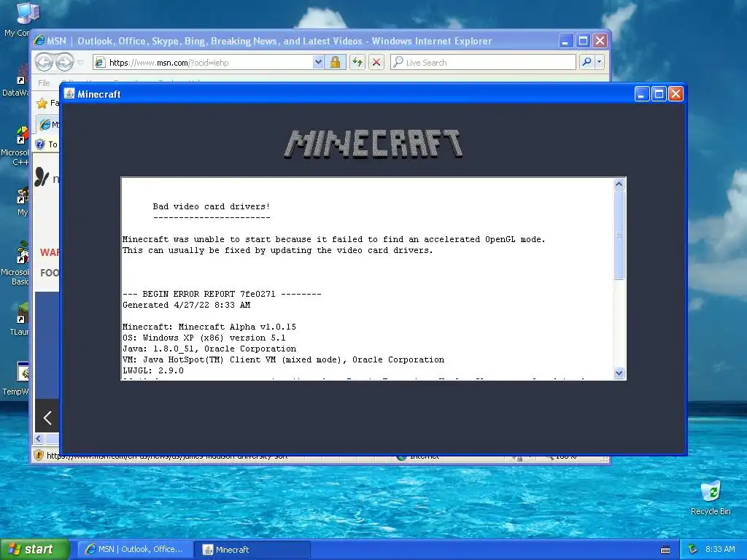The height and width of the screenshot is (560, 747).
Task: Stop loading with the red X button
Action: (x=376, y=63)
